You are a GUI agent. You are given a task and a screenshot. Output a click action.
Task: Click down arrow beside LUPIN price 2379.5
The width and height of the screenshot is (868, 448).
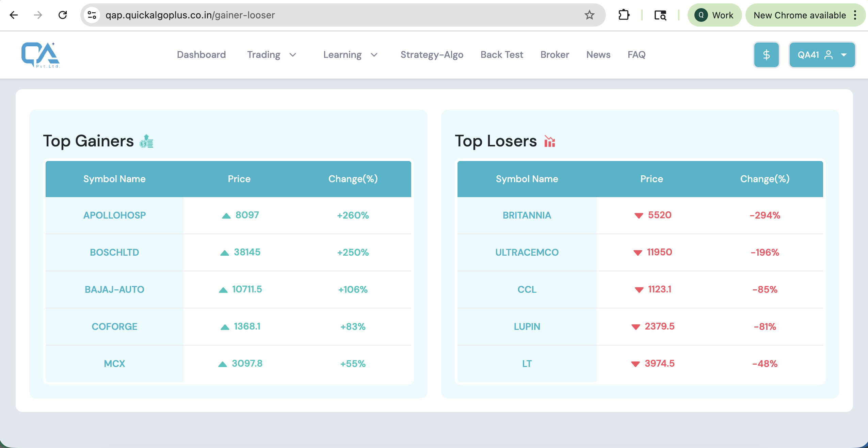click(x=636, y=327)
